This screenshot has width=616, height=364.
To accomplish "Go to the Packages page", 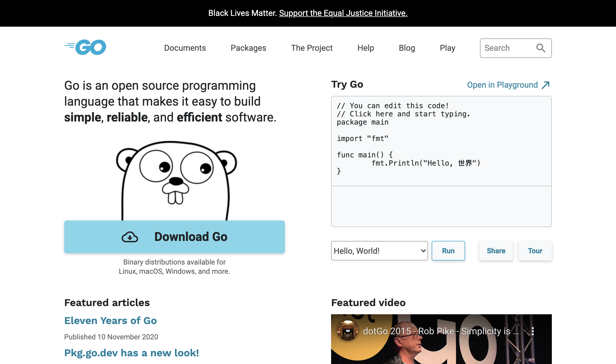I will coord(248,48).
